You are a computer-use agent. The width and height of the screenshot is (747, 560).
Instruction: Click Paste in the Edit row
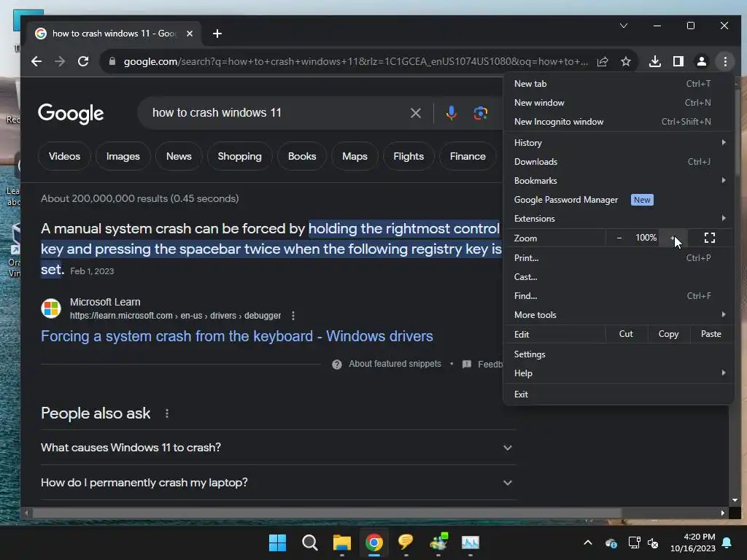coord(711,334)
